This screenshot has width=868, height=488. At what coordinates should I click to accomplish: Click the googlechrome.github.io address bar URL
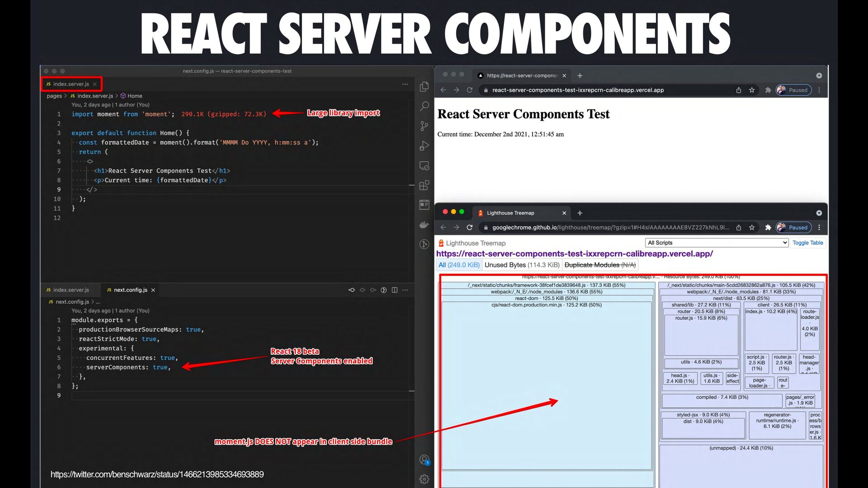tap(610, 227)
